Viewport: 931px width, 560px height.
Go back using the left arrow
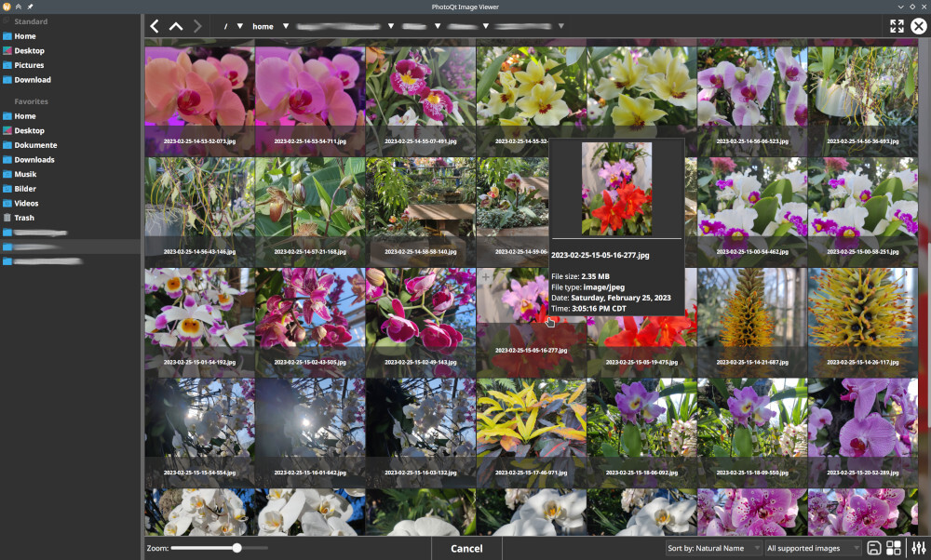(155, 26)
